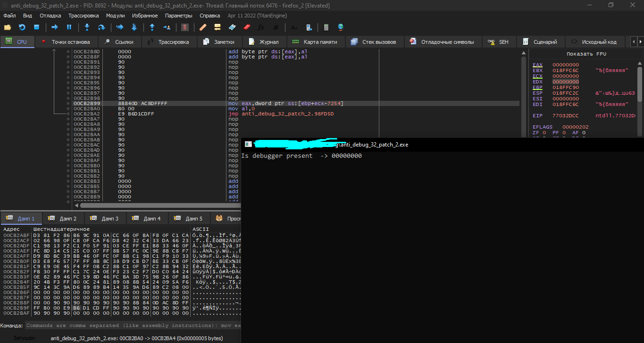Select dump row at address 00CB2B9F
The width and height of the screenshot is (644, 343).
[122, 308]
